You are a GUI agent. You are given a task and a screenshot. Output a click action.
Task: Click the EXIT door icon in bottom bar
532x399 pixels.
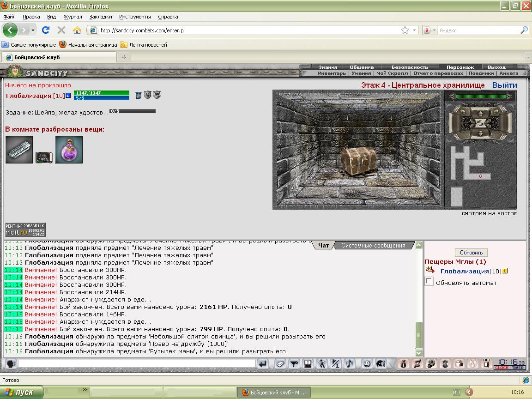coord(486,363)
